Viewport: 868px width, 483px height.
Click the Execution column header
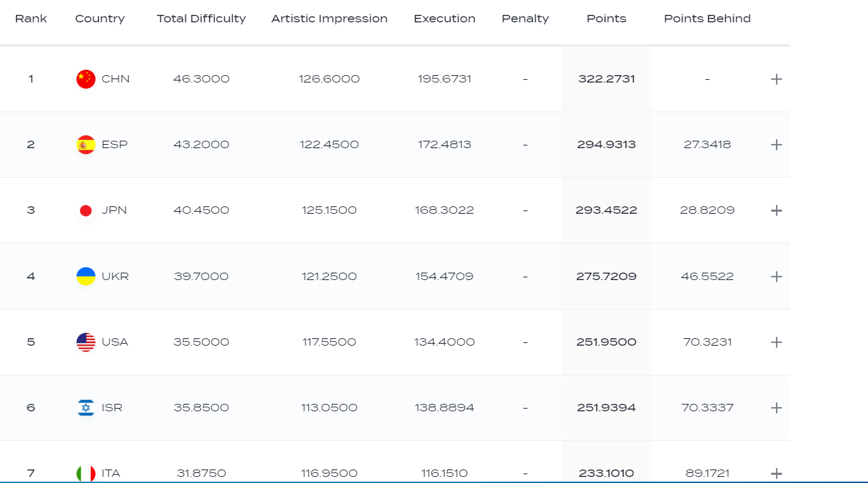coord(444,19)
